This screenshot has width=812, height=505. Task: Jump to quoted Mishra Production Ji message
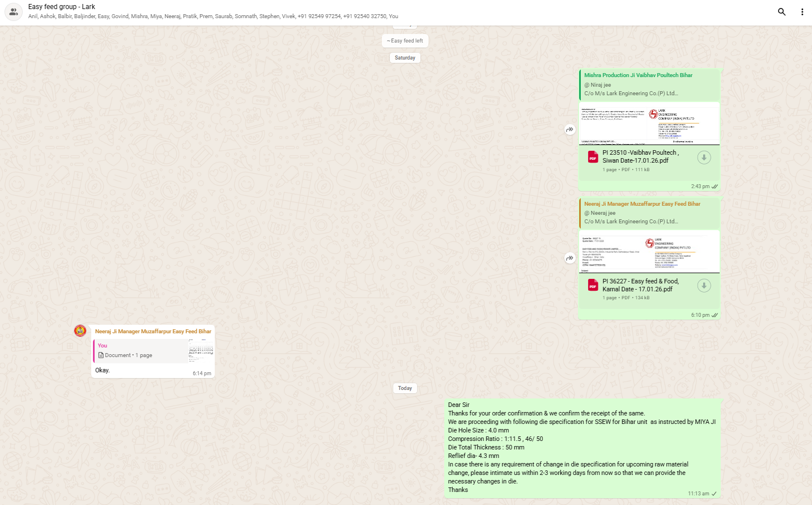[649, 84]
